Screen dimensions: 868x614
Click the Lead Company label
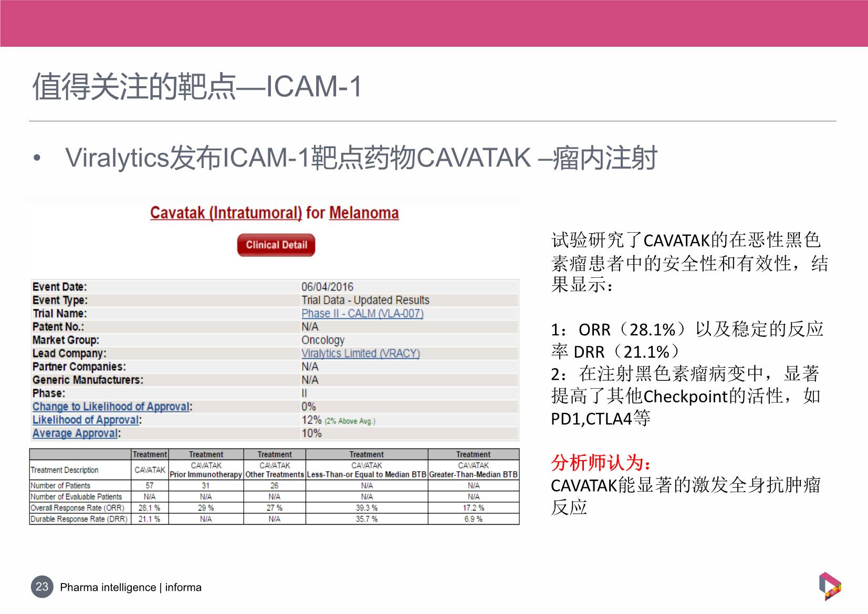pos(69,353)
